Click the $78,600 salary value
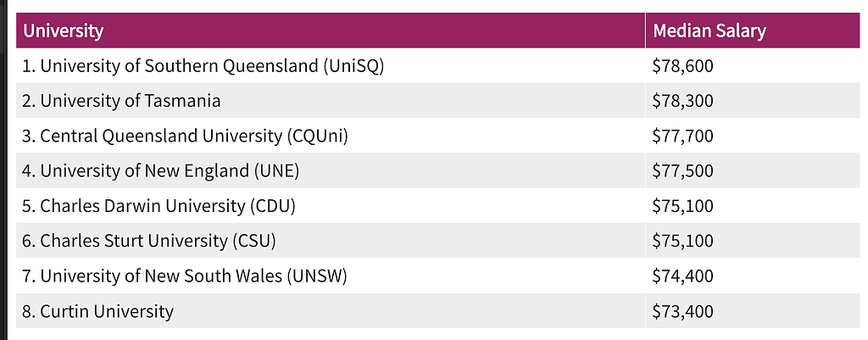Image resolution: width=868 pixels, height=340 pixels. [682, 66]
